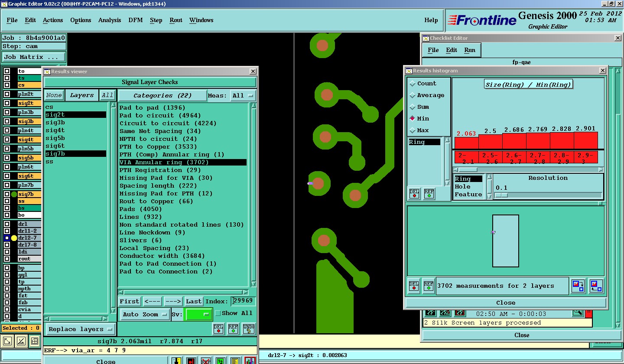624x364 pixels.
Task: Toggle the checkbox for layer rout
Action: (7, 259)
